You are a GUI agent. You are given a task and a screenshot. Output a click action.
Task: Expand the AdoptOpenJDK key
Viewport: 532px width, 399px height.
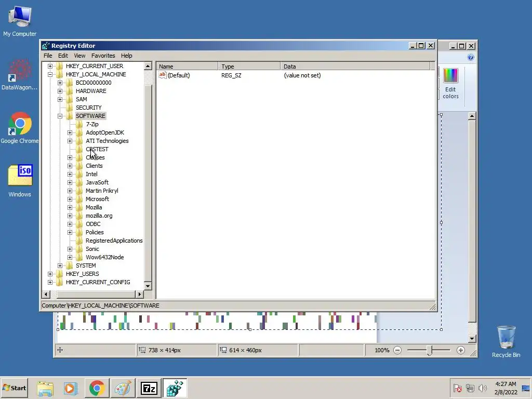(70, 132)
